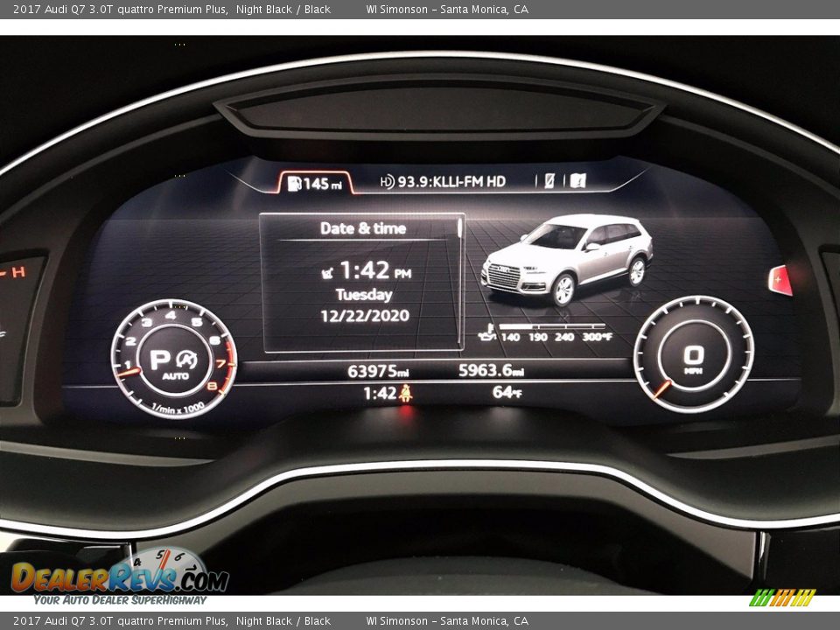The width and height of the screenshot is (840, 630).
Task: Tap the phone status icon in top bar
Action: point(549,181)
